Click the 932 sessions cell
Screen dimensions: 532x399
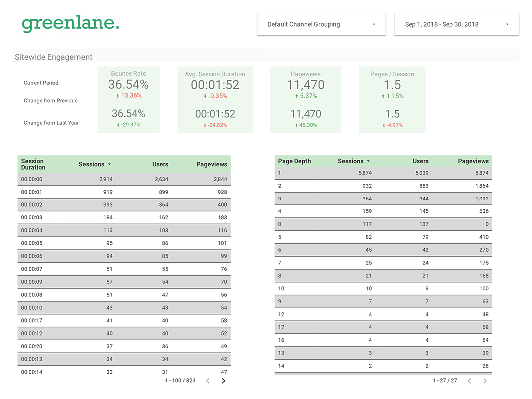click(x=367, y=186)
